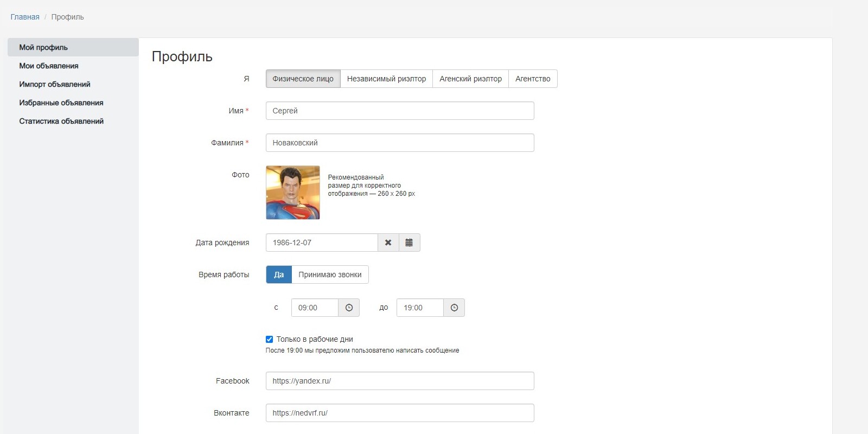The width and height of the screenshot is (868, 434).
Task: View 'Статистика объявлений' page
Action: (61, 121)
